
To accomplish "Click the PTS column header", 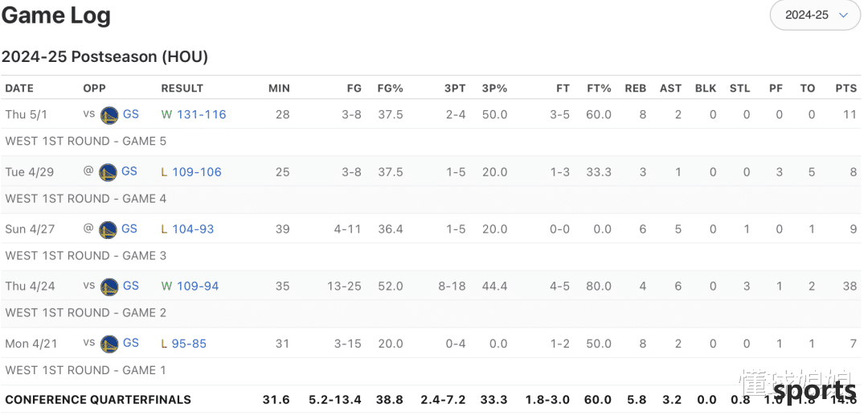I will point(845,88).
